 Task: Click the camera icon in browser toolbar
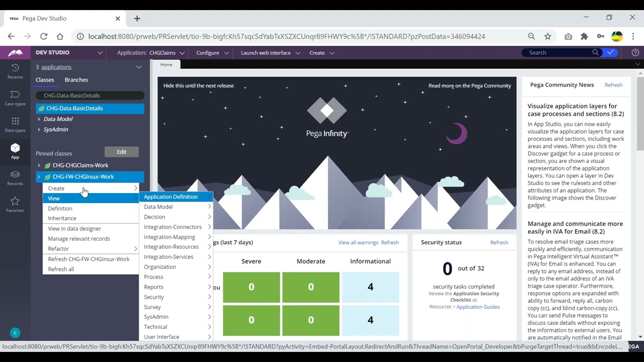(568, 36)
